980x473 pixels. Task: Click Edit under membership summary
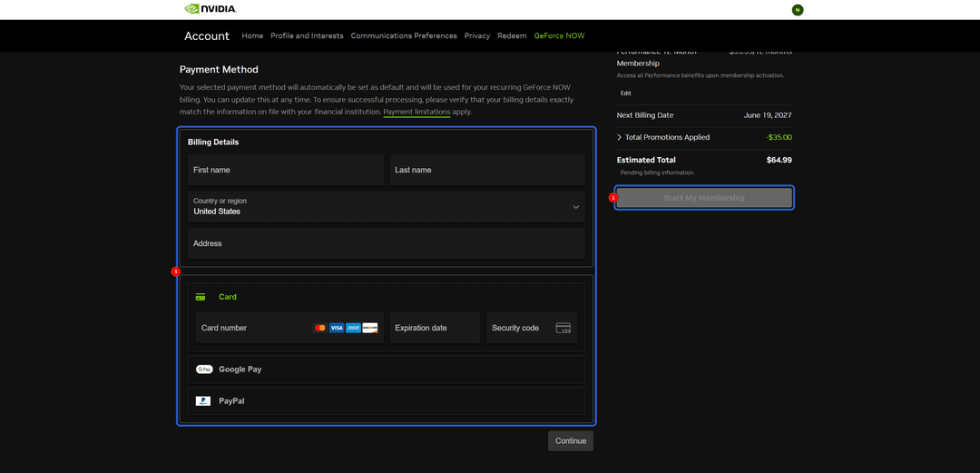[625, 94]
